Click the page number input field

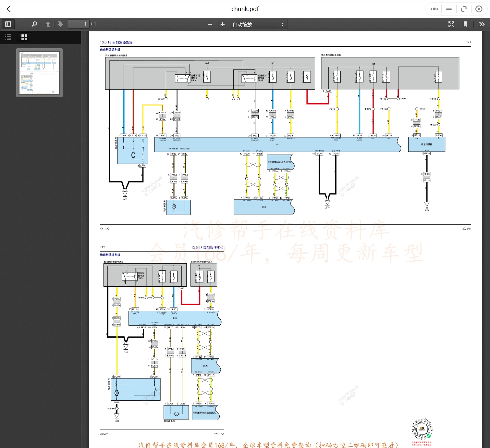(x=78, y=24)
